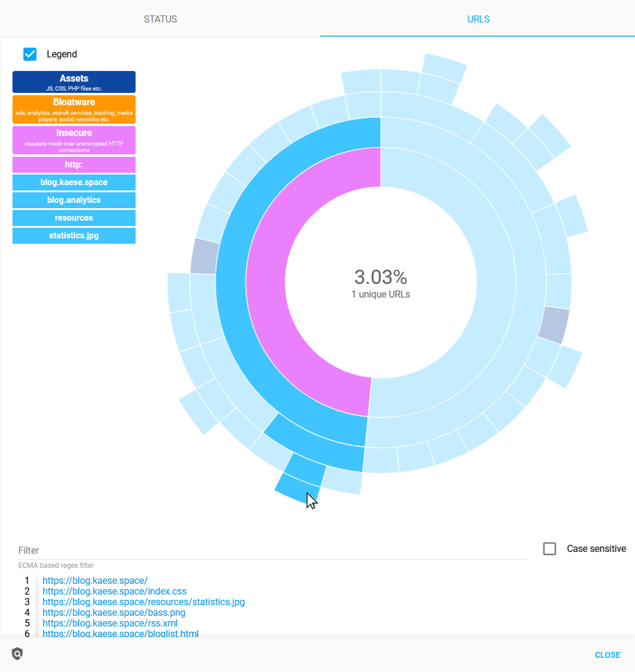Open the resources/statistics.jpg URL link
The height and width of the screenshot is (672, 635).
point(143,602)
